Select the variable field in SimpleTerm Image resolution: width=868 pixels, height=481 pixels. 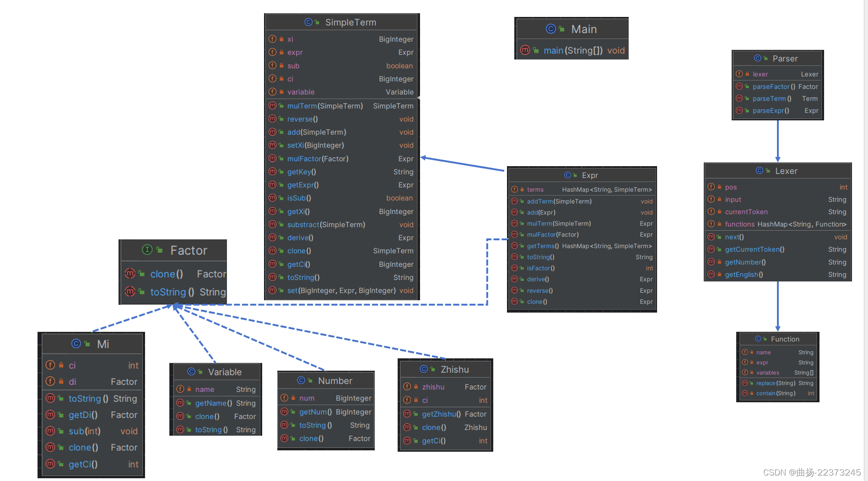[342, 92]
